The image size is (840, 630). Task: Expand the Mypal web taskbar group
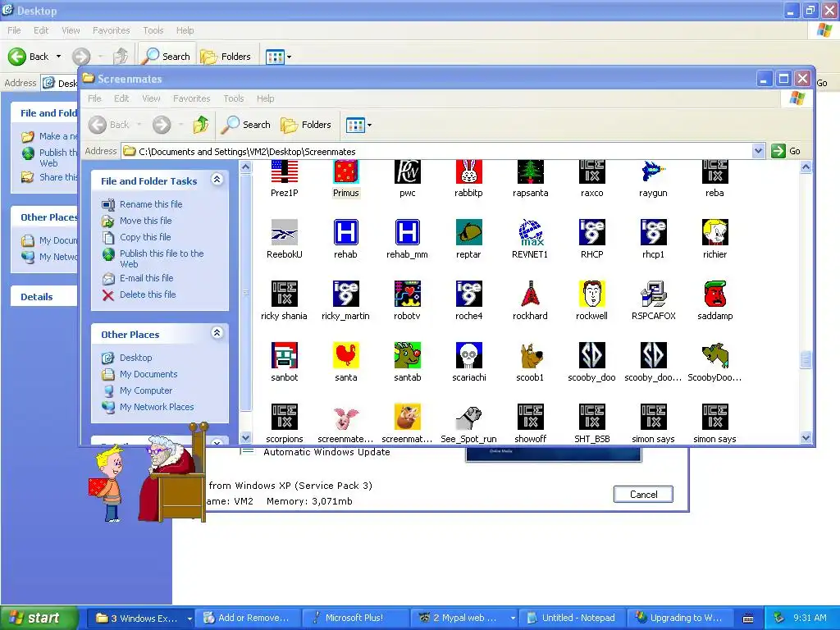tap(513, 619)
